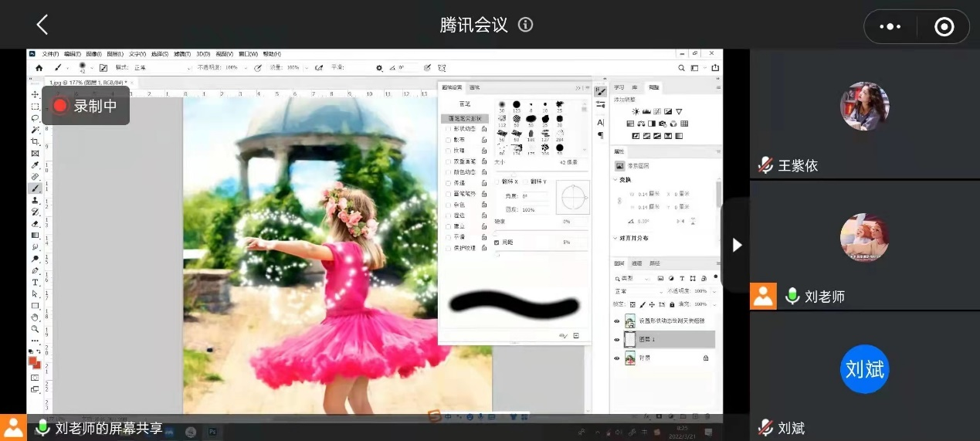Click the Tencent Meeting info icon
This screenshot has height=441, width=980.
(x=526, y=25)
